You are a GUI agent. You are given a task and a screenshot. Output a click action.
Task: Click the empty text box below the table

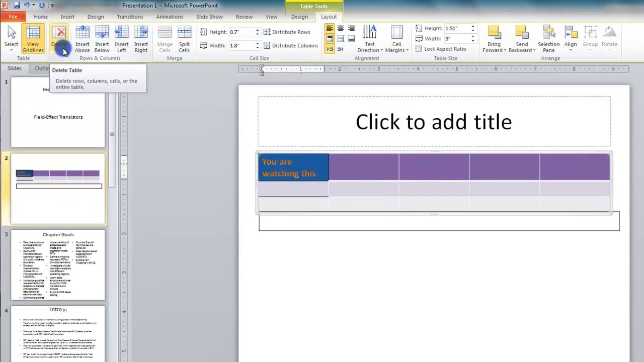[x=439, y=222]
